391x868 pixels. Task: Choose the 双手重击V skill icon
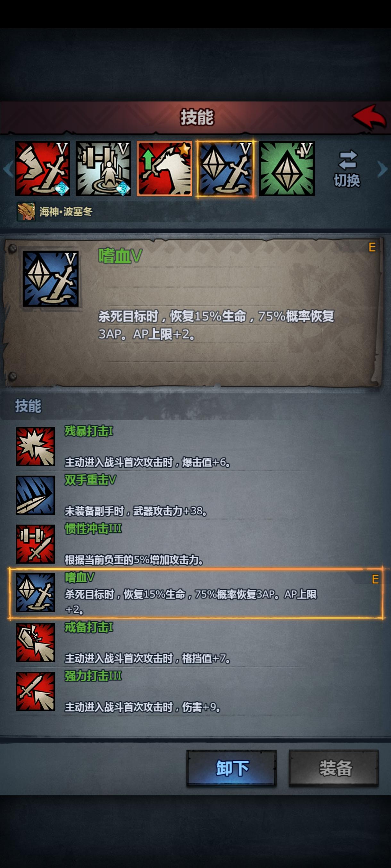(35, 495)
